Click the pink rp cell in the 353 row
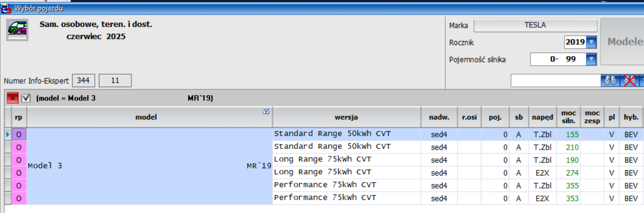Viewport: 644px width, 213px height. (x=18, y=198)
